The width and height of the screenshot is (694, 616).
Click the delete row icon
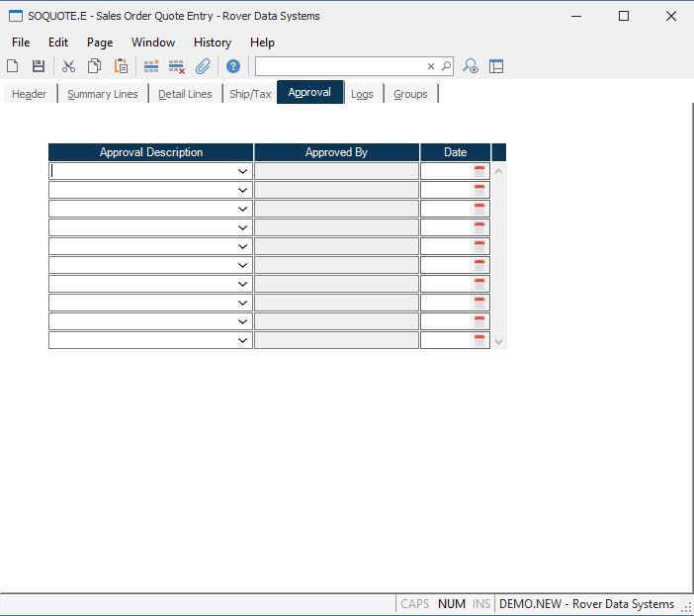tap(177, 66)
